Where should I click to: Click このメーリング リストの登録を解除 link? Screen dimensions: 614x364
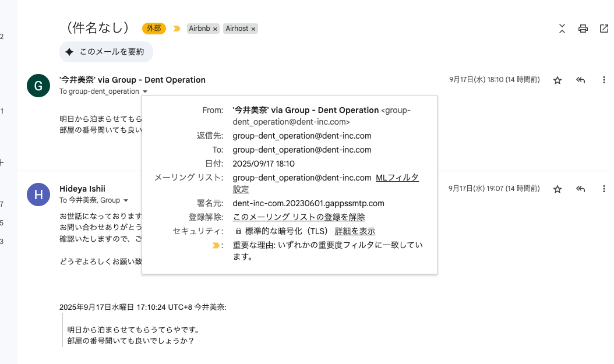(299, 217)
